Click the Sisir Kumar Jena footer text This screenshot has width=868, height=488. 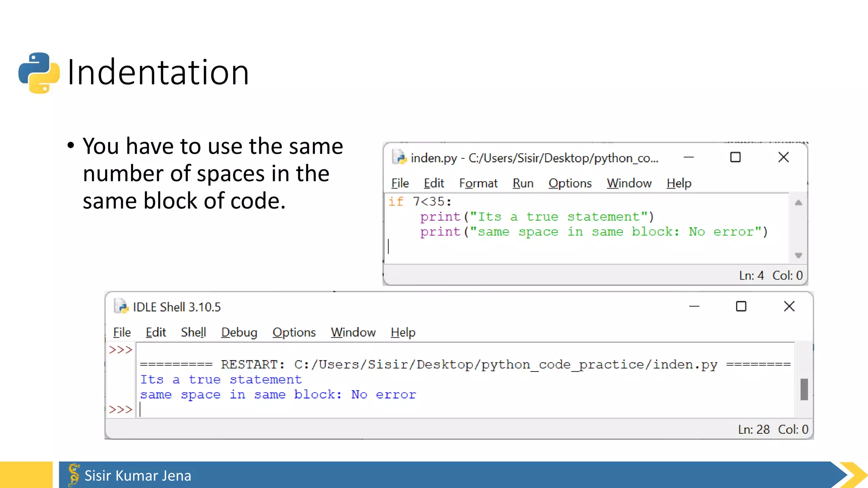pyautogui.click(x=138, y=475)
